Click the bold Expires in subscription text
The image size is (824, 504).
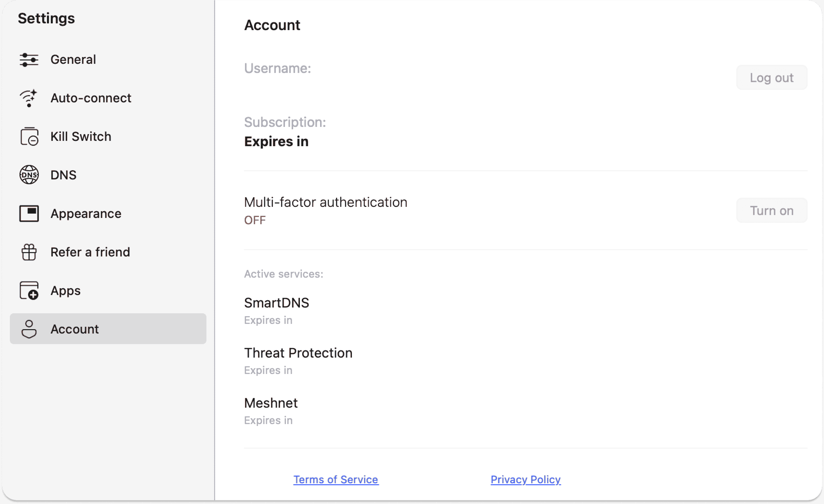[x=276, y=141]
